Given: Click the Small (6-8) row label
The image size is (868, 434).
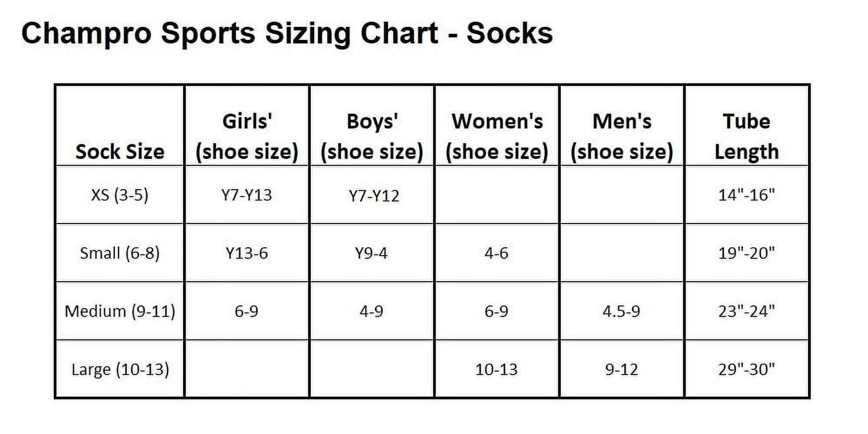Looking at the screenshot, I should (x=120, y=253).
